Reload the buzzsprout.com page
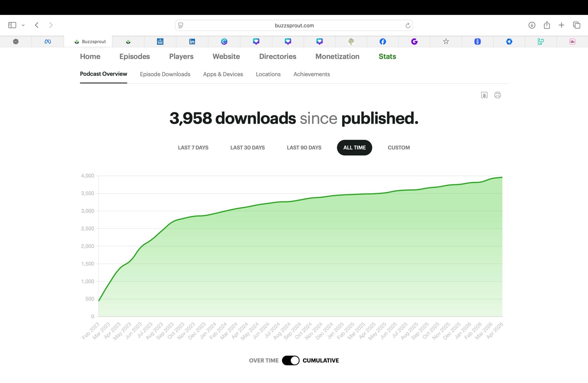Image resolution: width=588 pixels, height=383 pixels. pyautogui.click(x=408, y=26)
